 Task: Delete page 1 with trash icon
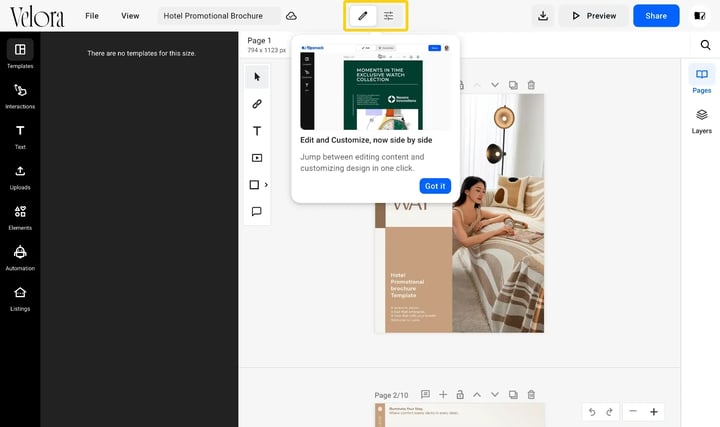(x=531, y=85)
